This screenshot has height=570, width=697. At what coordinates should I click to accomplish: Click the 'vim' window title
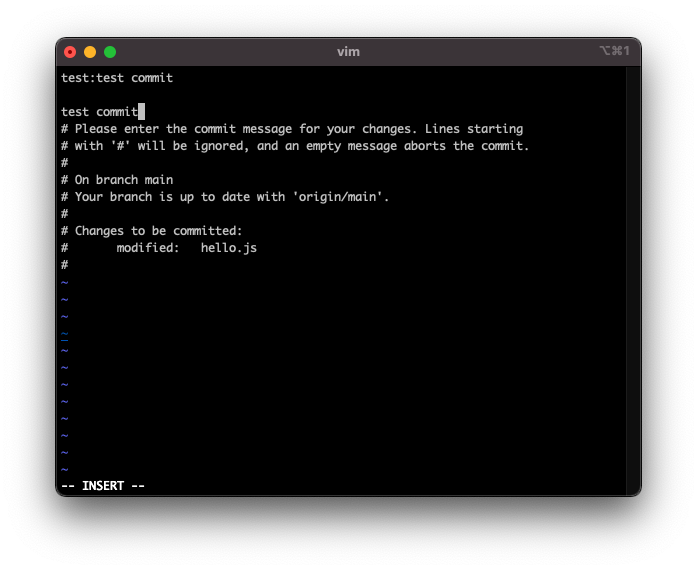[348, 52]
